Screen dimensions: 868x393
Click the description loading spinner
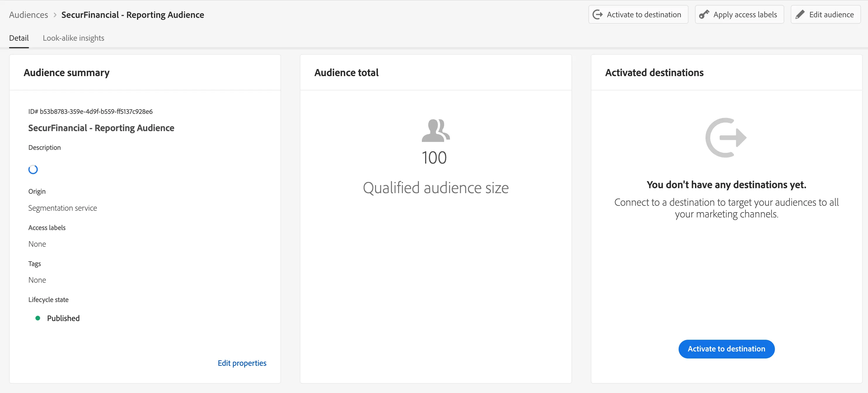click(x=33, y=169)
